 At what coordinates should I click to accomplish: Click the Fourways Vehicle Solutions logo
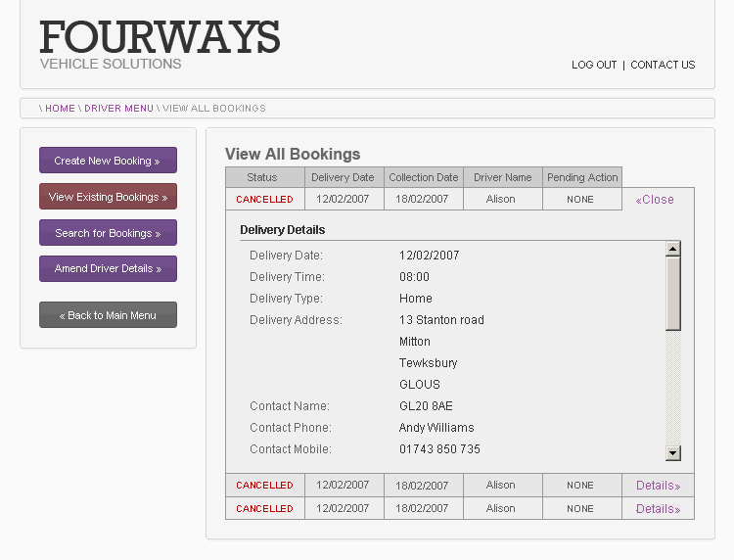160,44
